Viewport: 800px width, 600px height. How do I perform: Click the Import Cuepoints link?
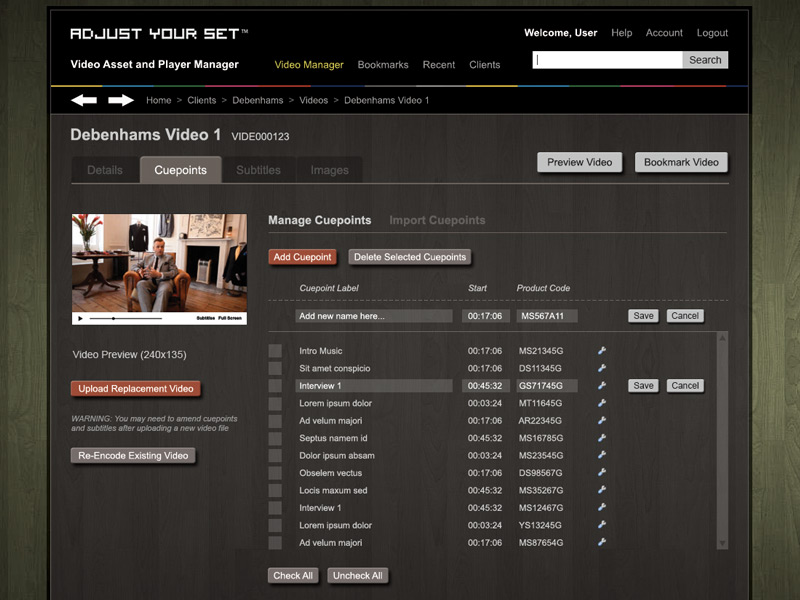(x=437, y=220)
